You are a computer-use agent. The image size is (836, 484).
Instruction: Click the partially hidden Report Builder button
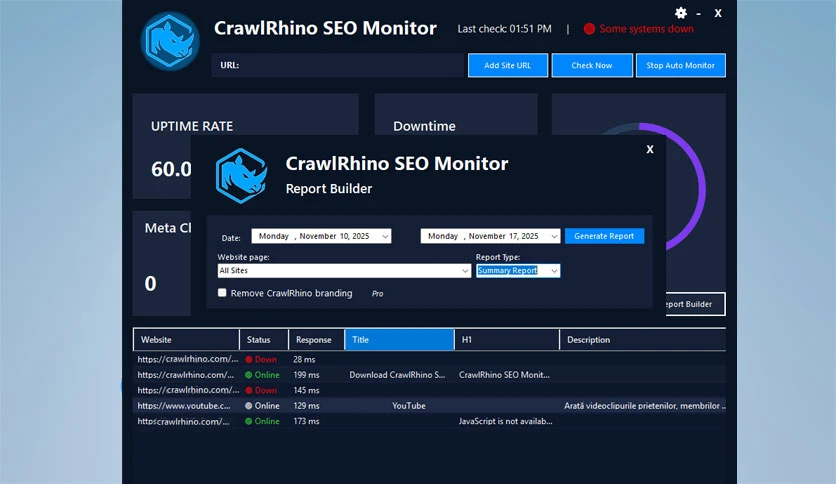(x=695, y=304)
